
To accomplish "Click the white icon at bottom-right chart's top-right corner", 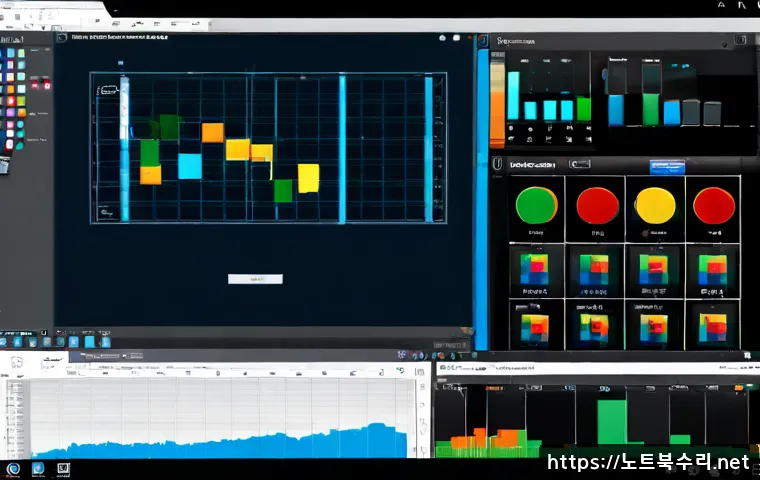I will (x=747, y=356).
